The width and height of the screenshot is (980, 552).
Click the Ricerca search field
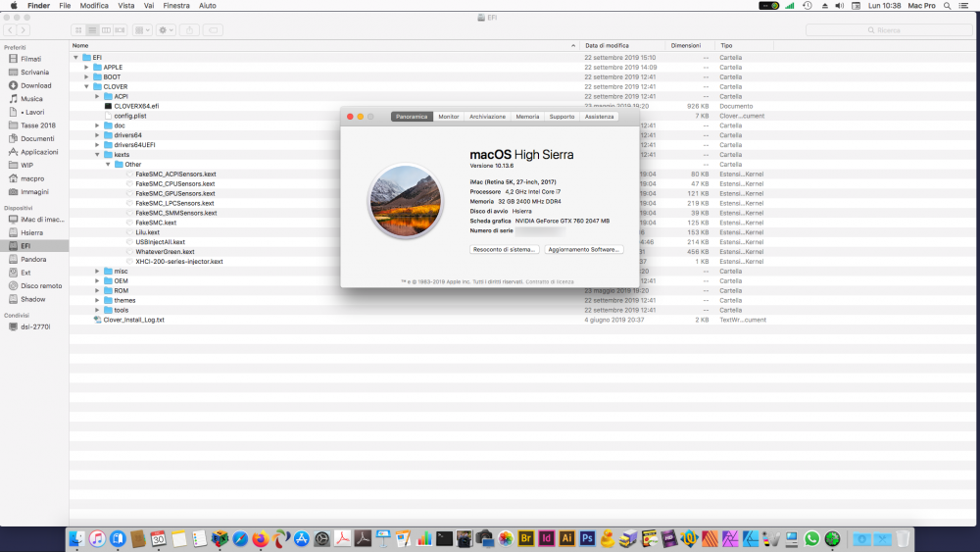pyautogui.click(x=888, y=30)
